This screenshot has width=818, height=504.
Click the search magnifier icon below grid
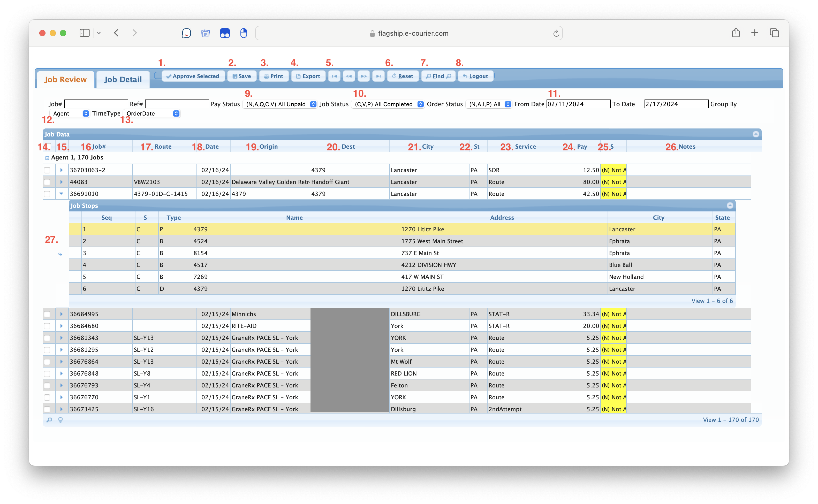pyautogui.click(x=49, y=420)
